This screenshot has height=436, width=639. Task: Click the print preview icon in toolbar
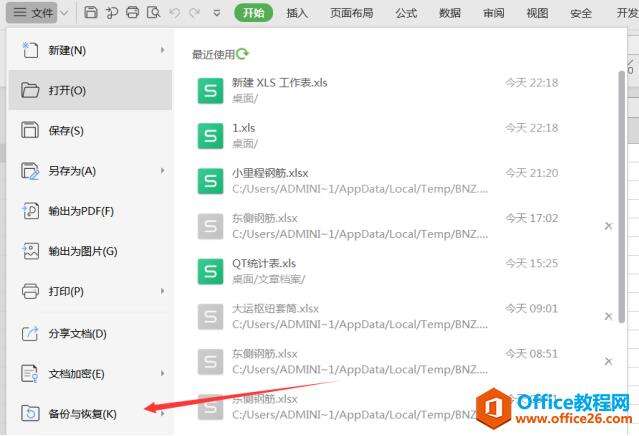coord(154,13)
